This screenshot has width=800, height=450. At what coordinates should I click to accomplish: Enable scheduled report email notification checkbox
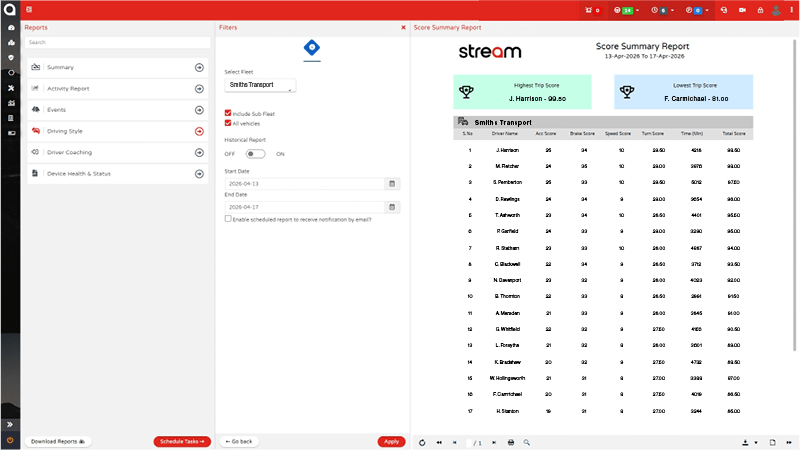tap(228, 219)
